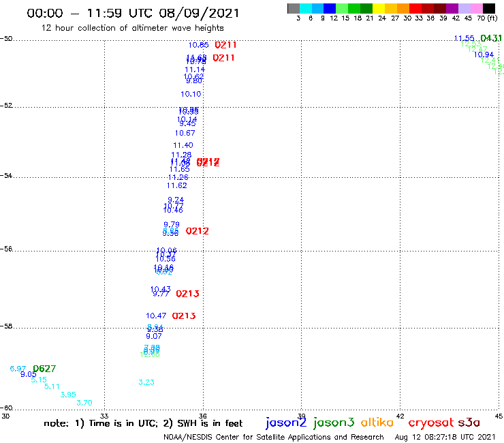Click the gray swatch in the color legend
This screenshot has width=504, height=443.
coord(294,8)
